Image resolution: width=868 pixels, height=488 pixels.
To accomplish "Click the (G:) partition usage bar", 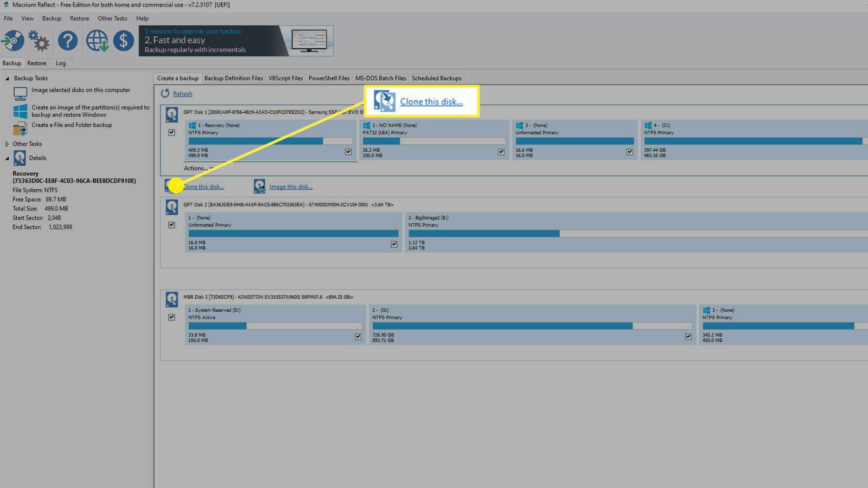I will [532, 326].
